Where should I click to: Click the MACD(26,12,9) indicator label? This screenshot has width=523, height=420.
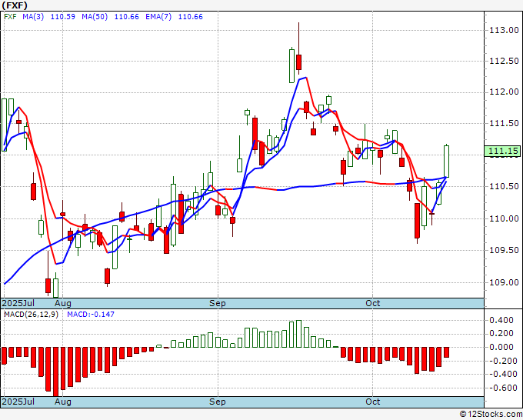click(32, 314)
